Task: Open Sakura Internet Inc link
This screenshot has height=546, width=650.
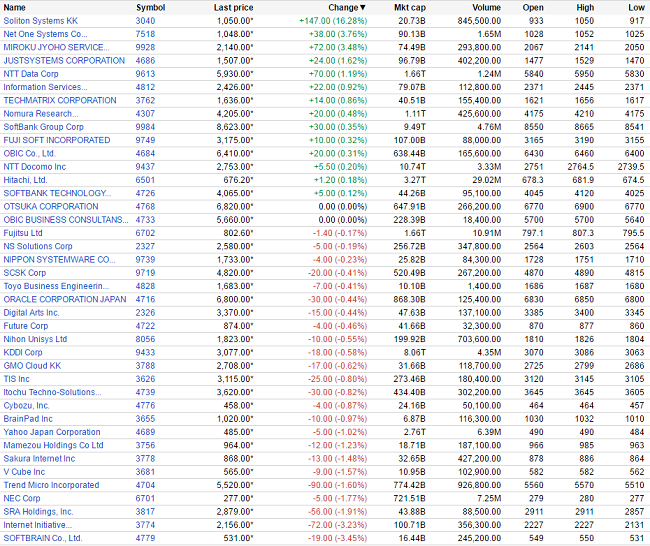Action: (x=39, y=459)
